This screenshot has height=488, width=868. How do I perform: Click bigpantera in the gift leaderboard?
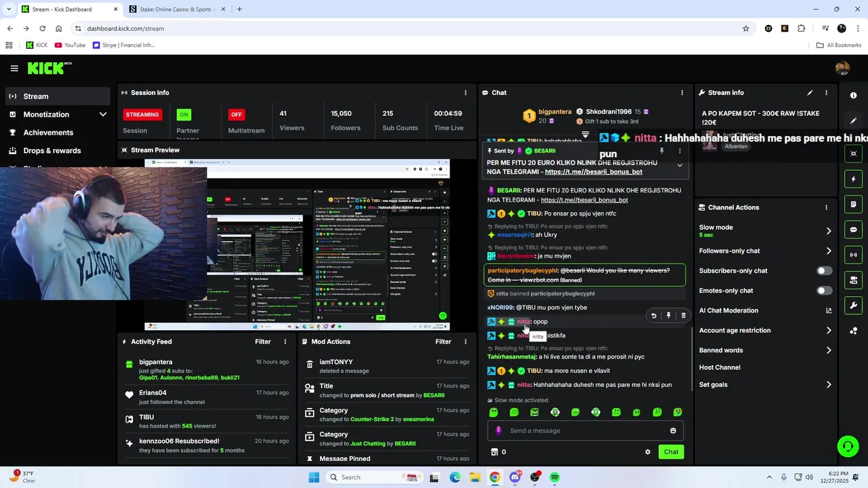point(555,112)
